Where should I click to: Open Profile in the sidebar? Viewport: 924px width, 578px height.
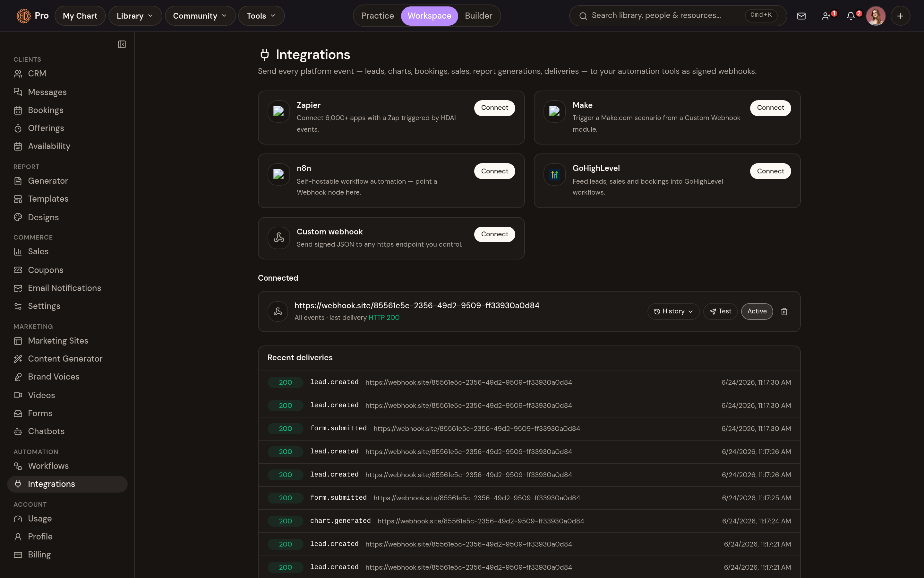coord(67,537)
